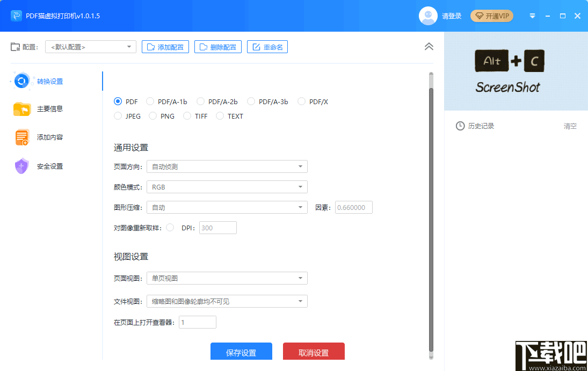Click the user avatar in the title bar
588x371 pixels.
tap(428, 16)
